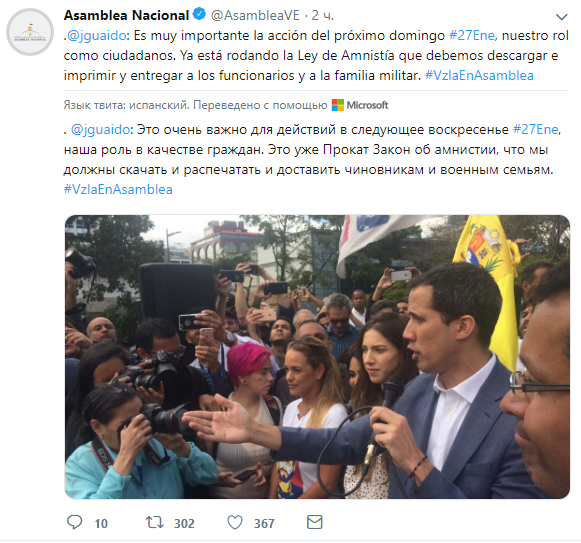This screenshot has height=543, width=581.
Task: Click the blue verified badge
Action: [x=200, y=14]
